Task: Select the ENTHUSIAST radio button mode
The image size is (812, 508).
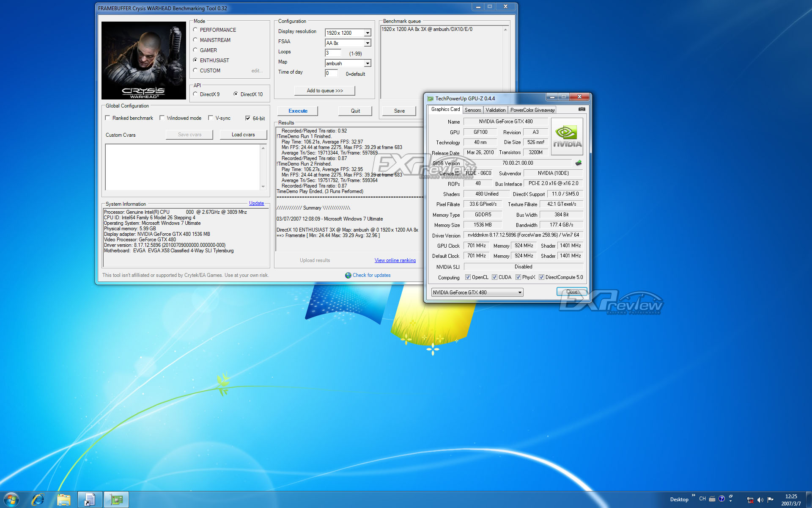Action: pos(195,60)
